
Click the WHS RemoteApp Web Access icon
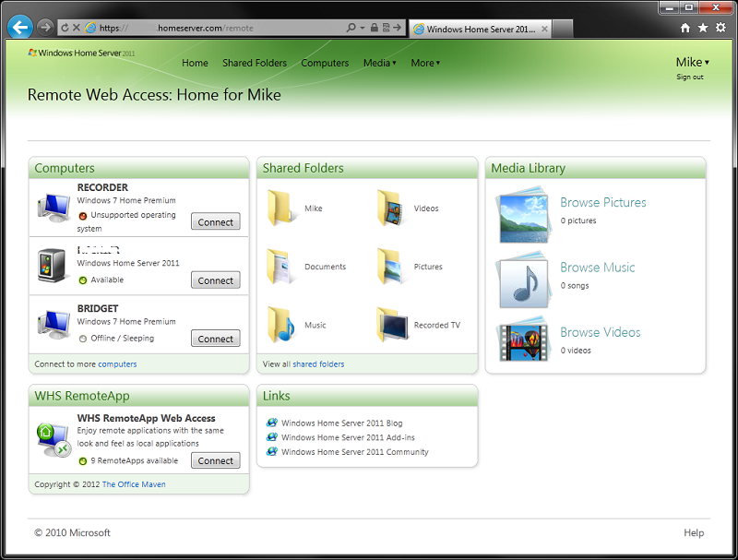[x=54, y=440]
